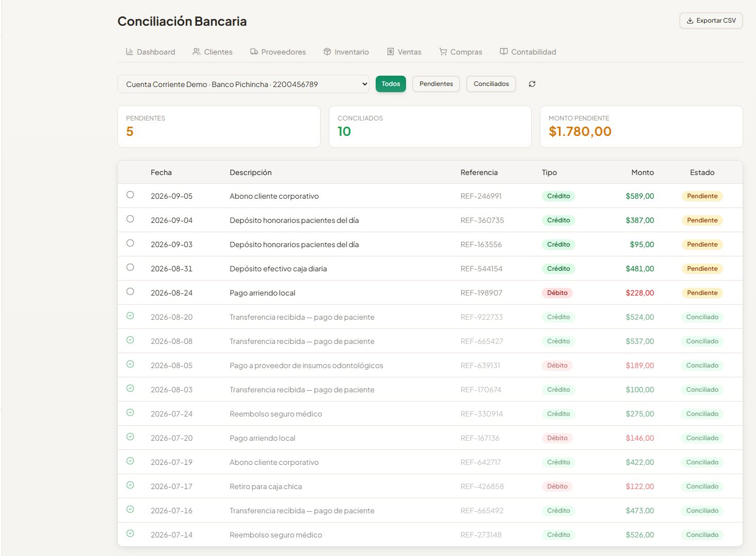Click the Monto Pendiente $1.780,00 card
Viewport: 756px width, 556px height.
[641, 127]
